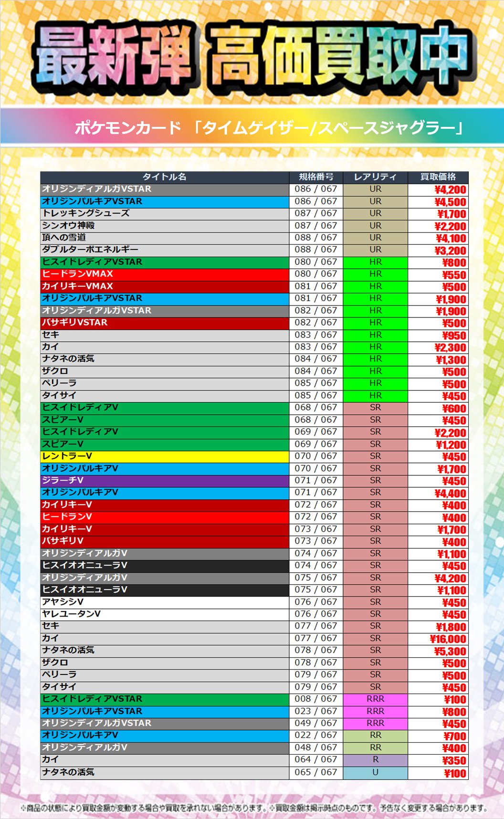
Task: Click the 048 / 067 number cell
Action: click(x=316, y=748)
